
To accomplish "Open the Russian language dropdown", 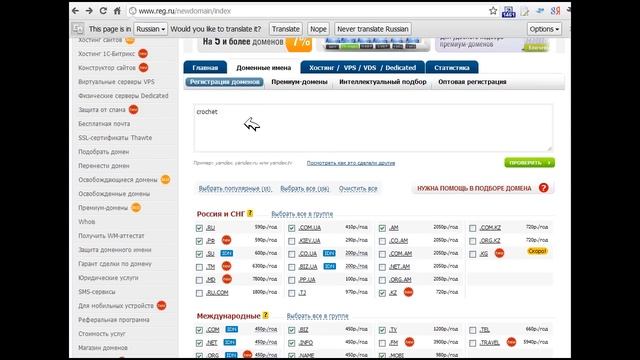I will click(151, 29).
